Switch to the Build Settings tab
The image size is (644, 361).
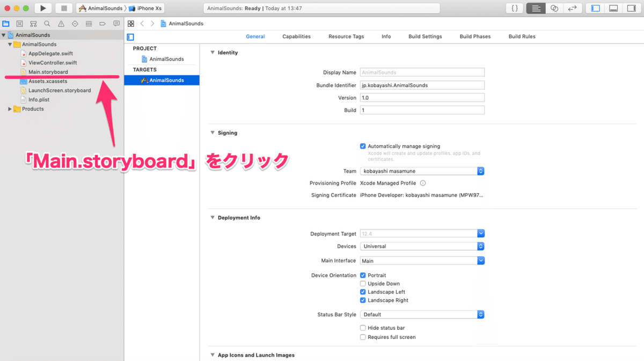[x=425, y=36]
